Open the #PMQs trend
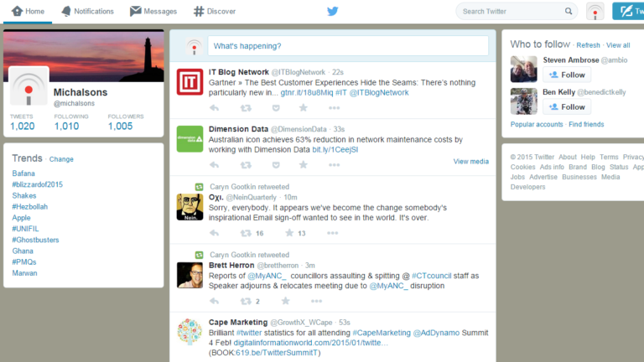 point(24,261)
